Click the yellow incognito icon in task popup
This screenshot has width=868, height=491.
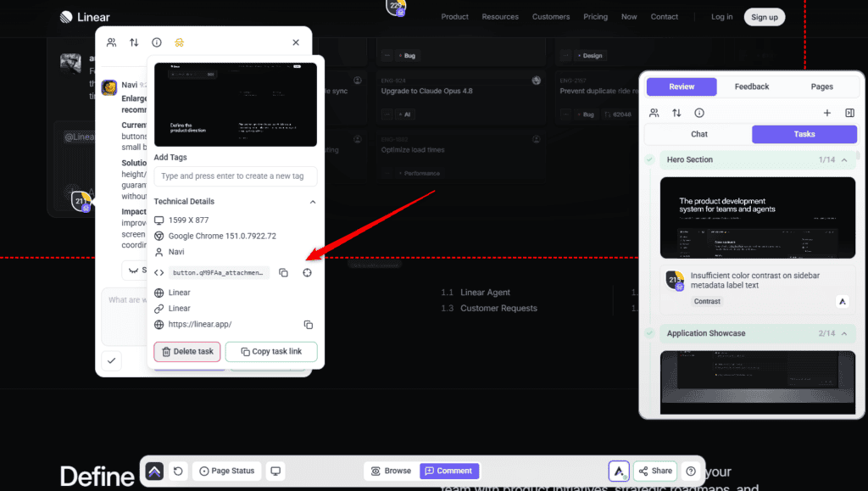point(180,42)
